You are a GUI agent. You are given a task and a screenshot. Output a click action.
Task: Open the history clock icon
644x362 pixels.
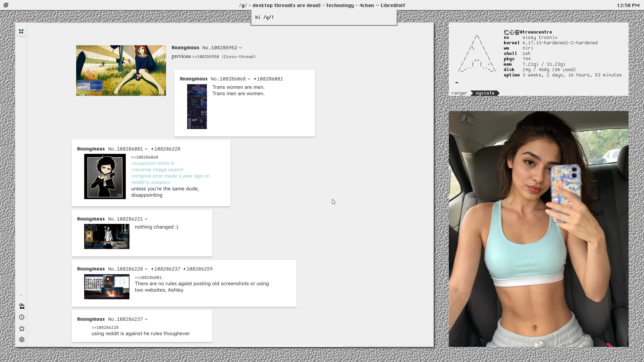click(x=22, y=317)
